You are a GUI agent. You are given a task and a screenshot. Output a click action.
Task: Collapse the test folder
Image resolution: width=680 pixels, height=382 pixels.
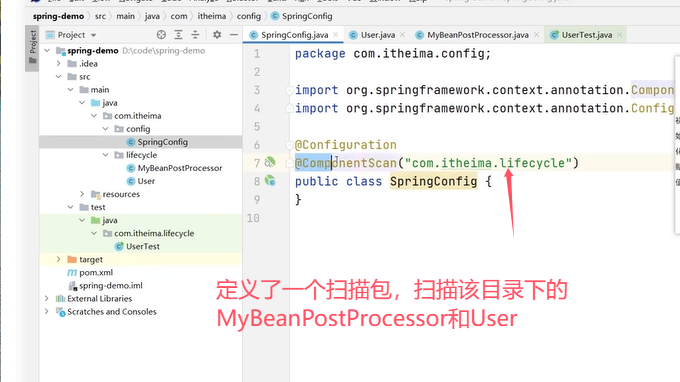70,207
